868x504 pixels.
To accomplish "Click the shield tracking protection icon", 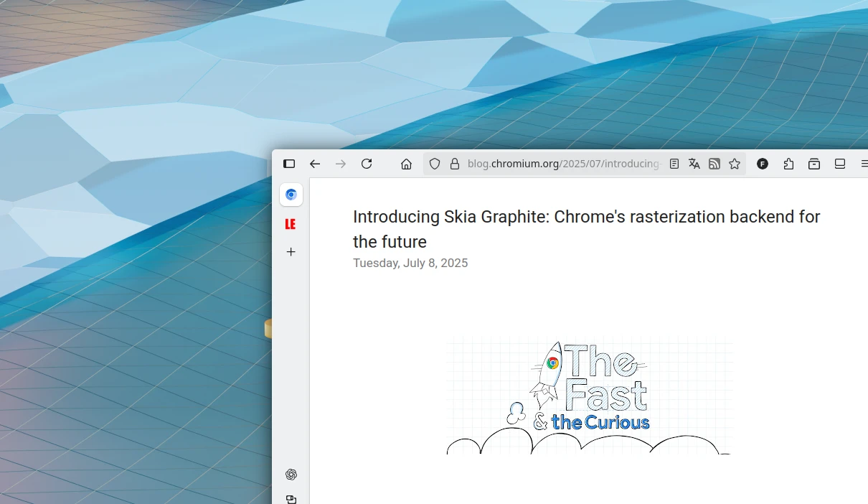I will pos(435,164).
